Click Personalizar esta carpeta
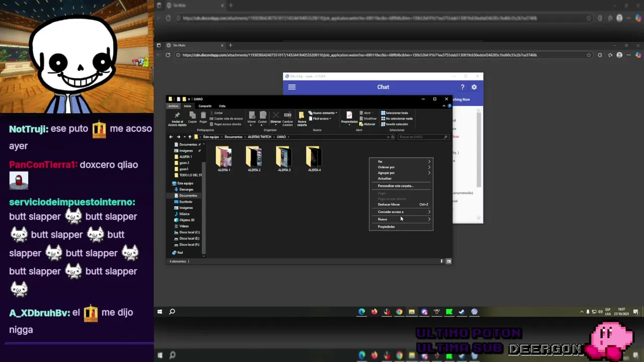644x362 pixels. pos(401,186)
